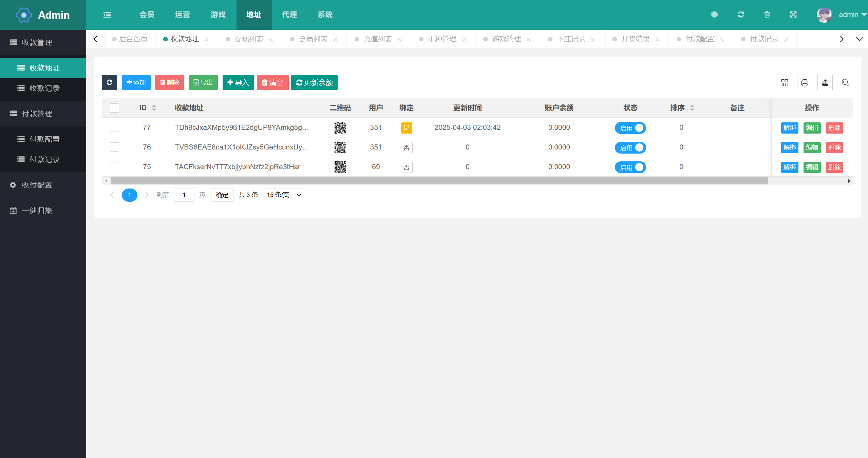Tick the select-all header checkbox

[x=115, y=108]
